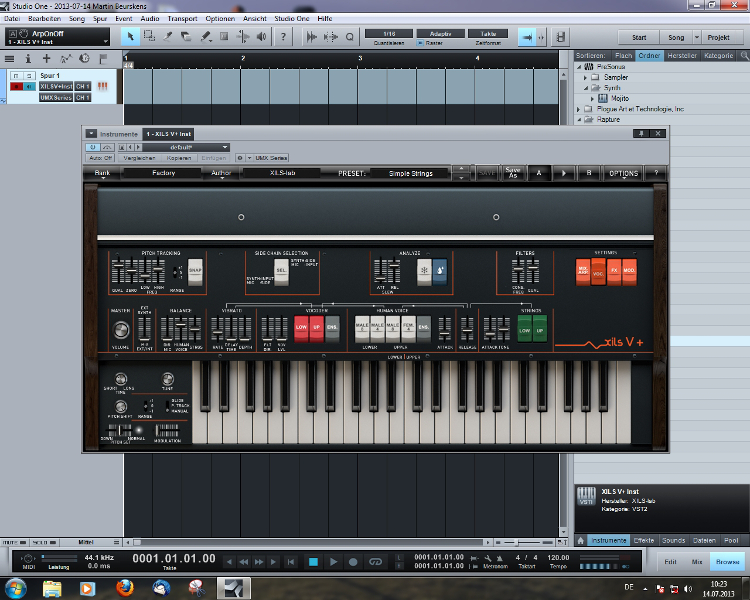Click the Play button in transport
Viewport: 750px width, 600px height.
coord(333,562)
